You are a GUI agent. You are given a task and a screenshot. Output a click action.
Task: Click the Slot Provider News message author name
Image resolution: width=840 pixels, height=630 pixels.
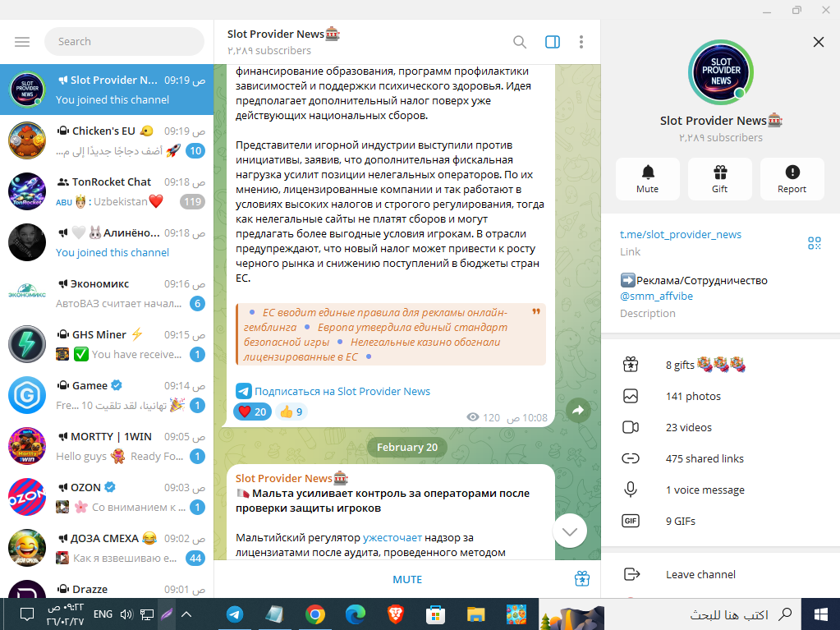(291, 478)
